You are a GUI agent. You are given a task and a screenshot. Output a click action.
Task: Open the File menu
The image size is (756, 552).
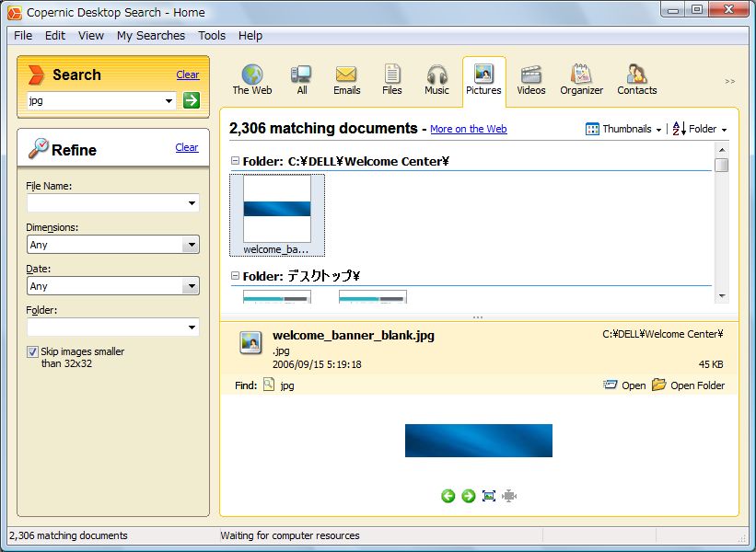(x=23, y=36)
